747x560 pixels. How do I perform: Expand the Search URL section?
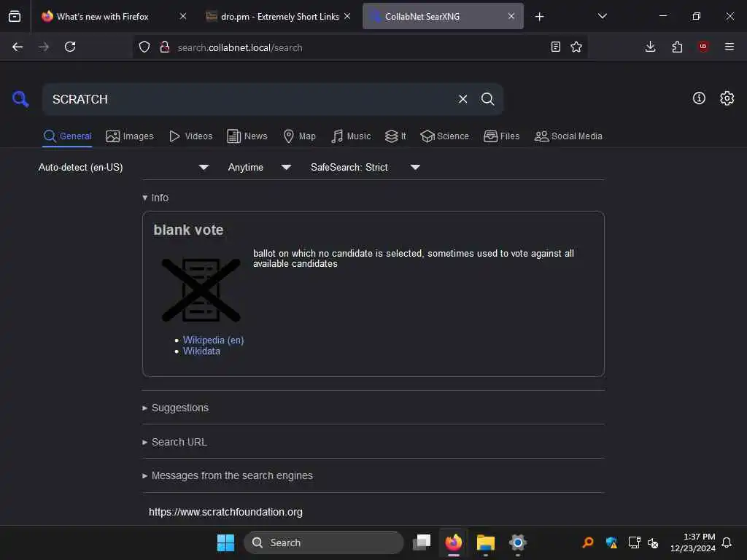174,442
